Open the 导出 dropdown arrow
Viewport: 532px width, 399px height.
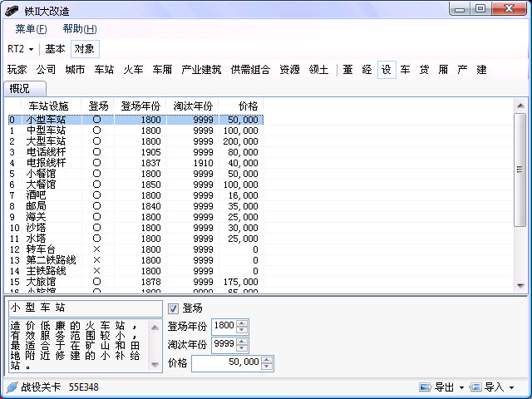coord(461,387)
